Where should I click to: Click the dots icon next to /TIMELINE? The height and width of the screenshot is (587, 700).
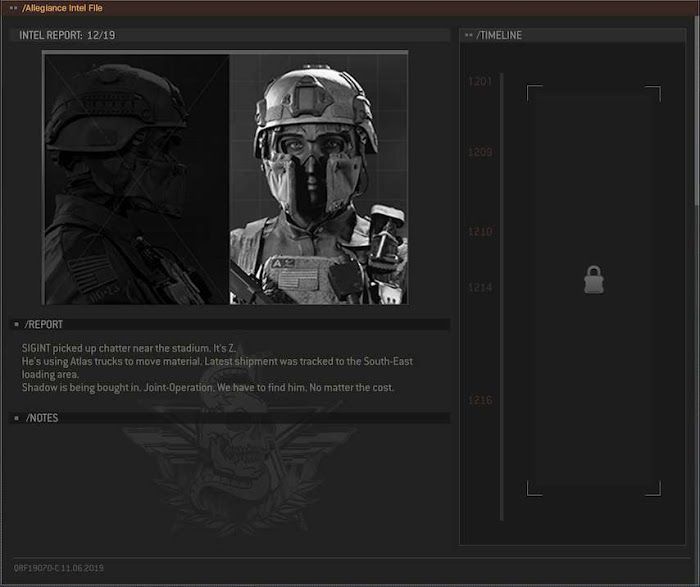[x=468, y=35]
